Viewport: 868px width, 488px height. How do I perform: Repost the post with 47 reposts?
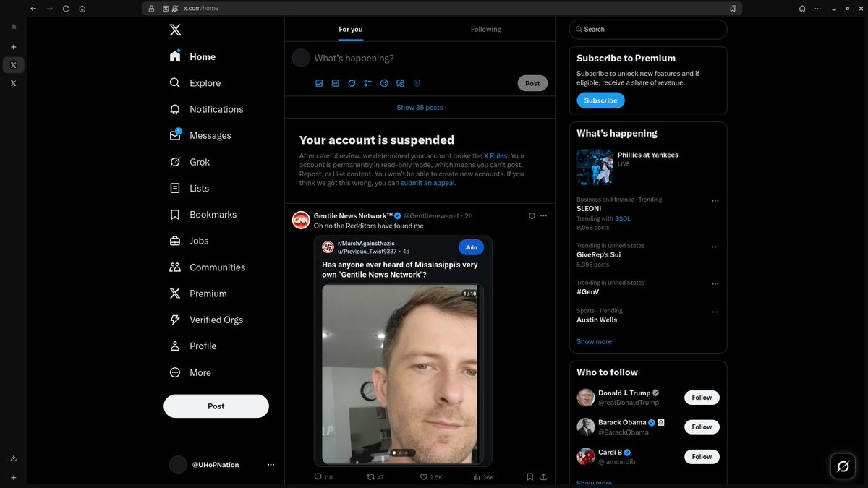(375, 477)
